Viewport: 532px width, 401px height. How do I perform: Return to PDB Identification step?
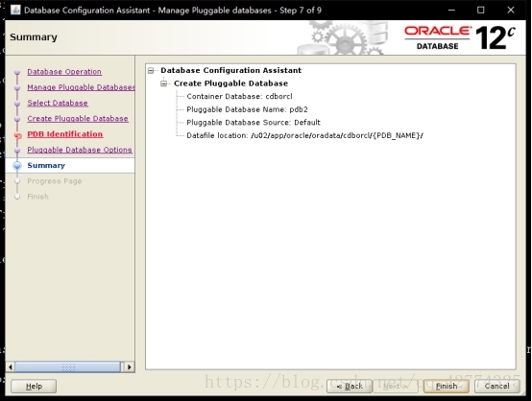click(64, 134)
